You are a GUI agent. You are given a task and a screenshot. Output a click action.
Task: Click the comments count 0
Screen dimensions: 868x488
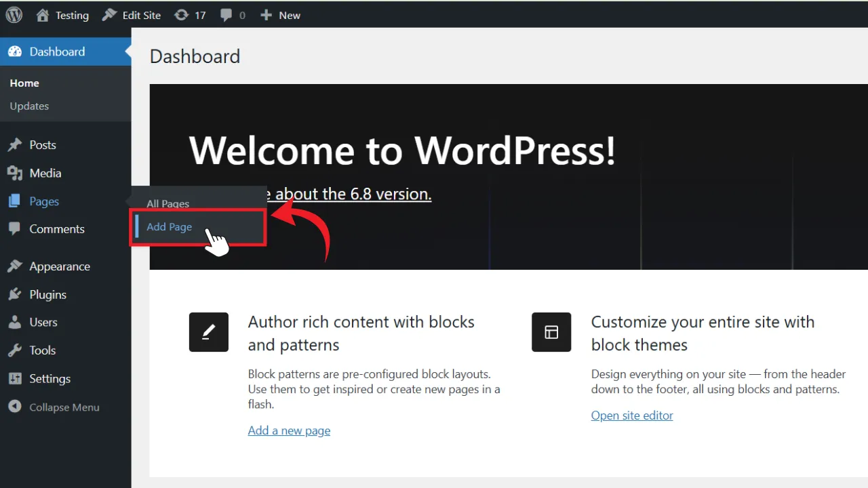pos(242,15)
